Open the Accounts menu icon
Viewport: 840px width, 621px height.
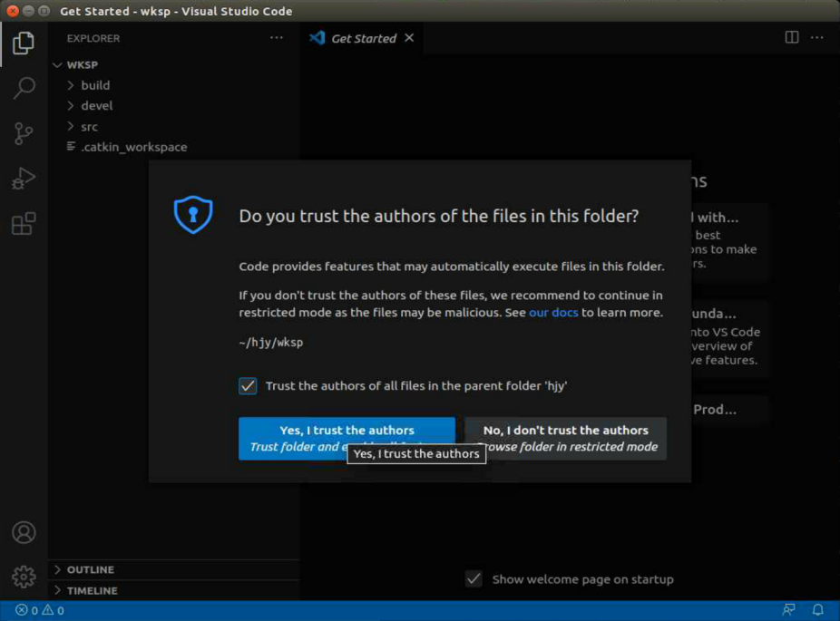point(24,532)
